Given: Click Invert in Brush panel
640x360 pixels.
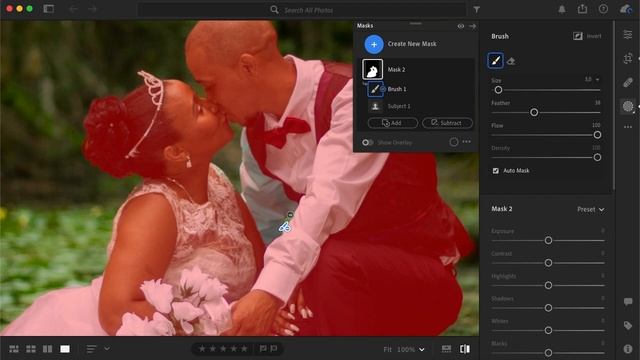Looking at the screenshot, I should pos(587,36).
